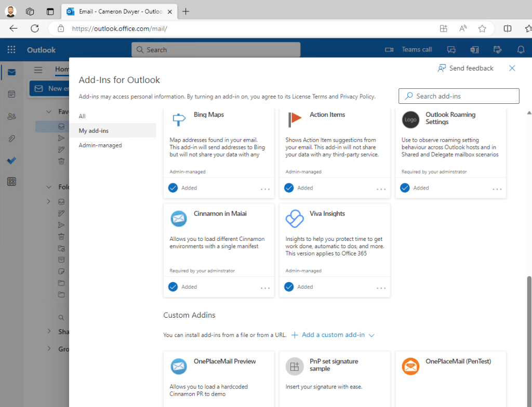Toggle the Added checkmark for Action Items
Screen dimensions: 532x407
tap(289, 188)
